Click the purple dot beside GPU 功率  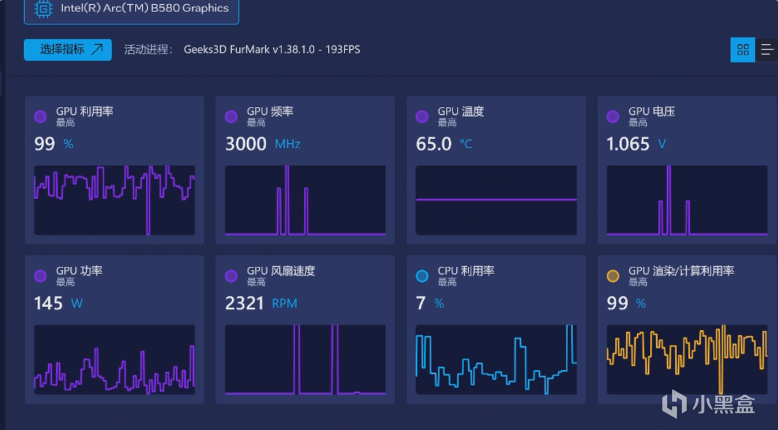(40, 276)
